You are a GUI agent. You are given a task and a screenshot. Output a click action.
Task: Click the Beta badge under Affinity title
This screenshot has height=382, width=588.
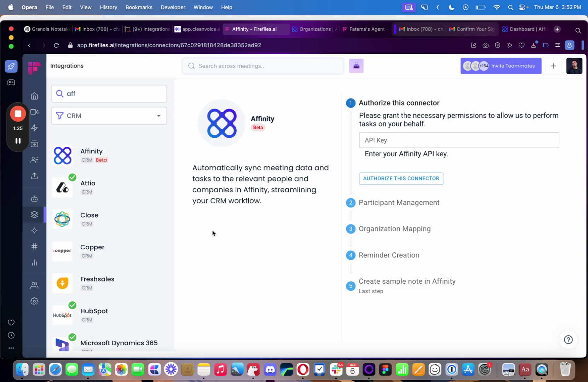click(x=258, y=128)
